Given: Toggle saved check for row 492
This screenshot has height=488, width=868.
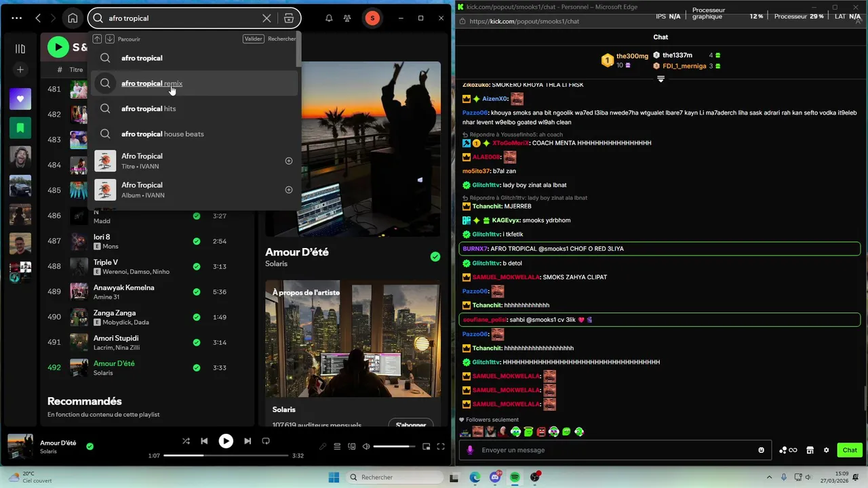Looking at the screenshot, I should (x=197, y=368).
